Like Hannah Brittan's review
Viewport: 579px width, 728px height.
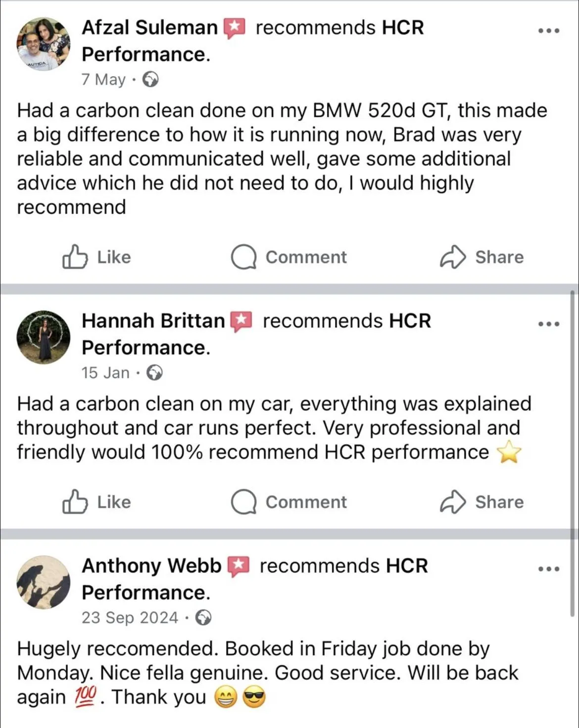(x=96, y=502)
